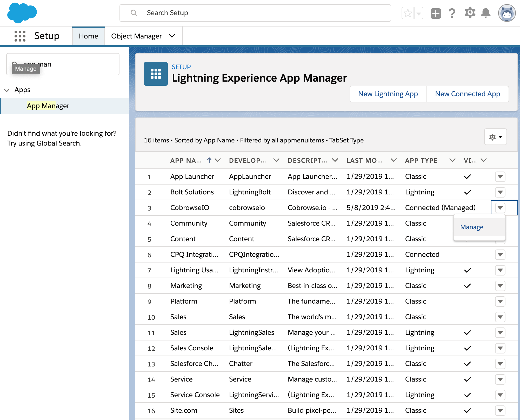This screenshot has height=420, width=520.
Task: Open the user avatar profile menu
Action: point(507,13)
